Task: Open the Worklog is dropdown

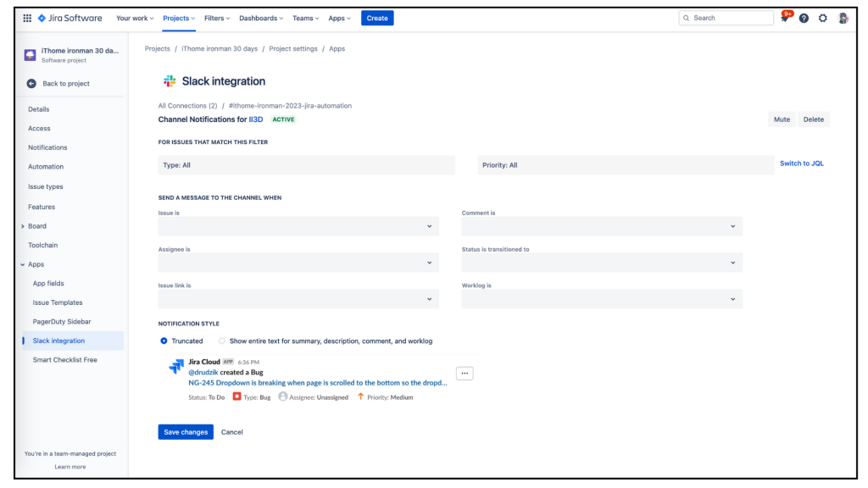Action: click(x=602, y=299)
